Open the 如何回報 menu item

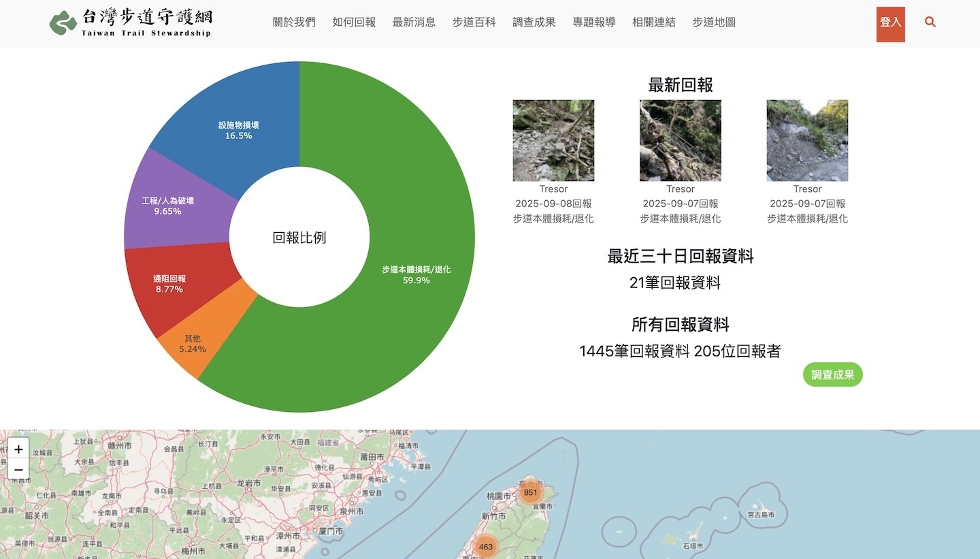[x=354, y=22]
